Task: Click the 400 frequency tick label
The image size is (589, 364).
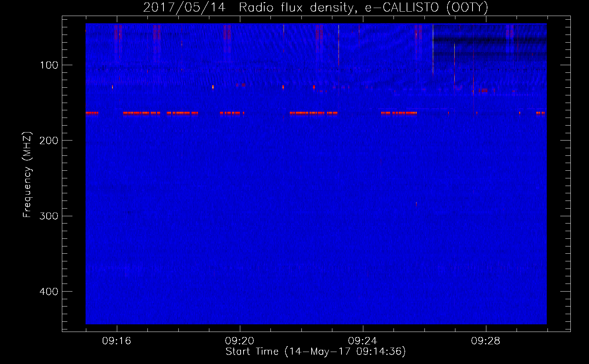Action: [49, 292]
